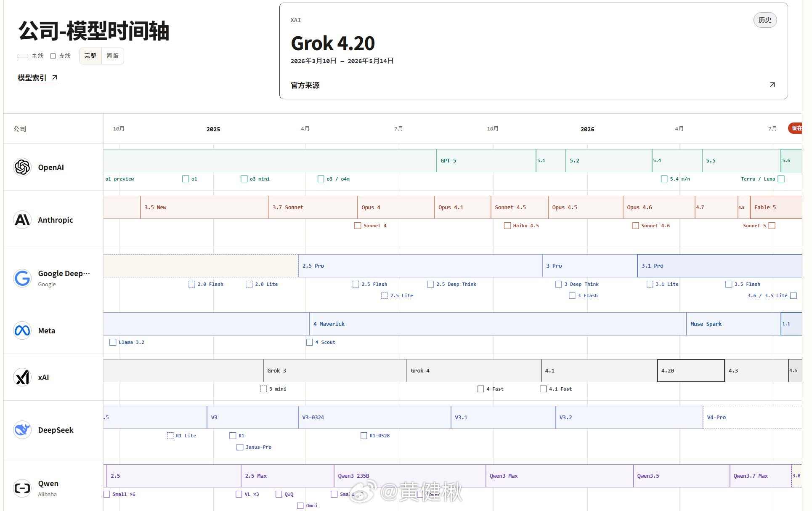Select the 4.1 Fast branch marker

pyautogui.click(x=543, y=389)
